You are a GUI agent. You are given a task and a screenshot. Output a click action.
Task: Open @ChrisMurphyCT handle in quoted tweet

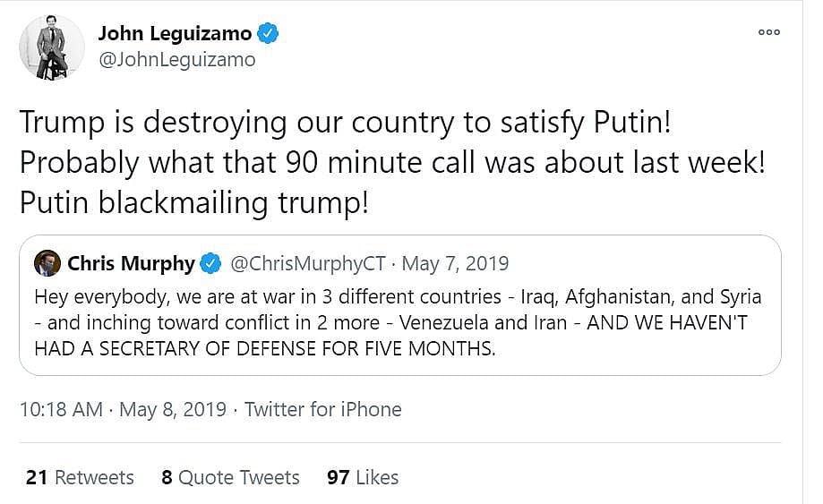(308, 263)
